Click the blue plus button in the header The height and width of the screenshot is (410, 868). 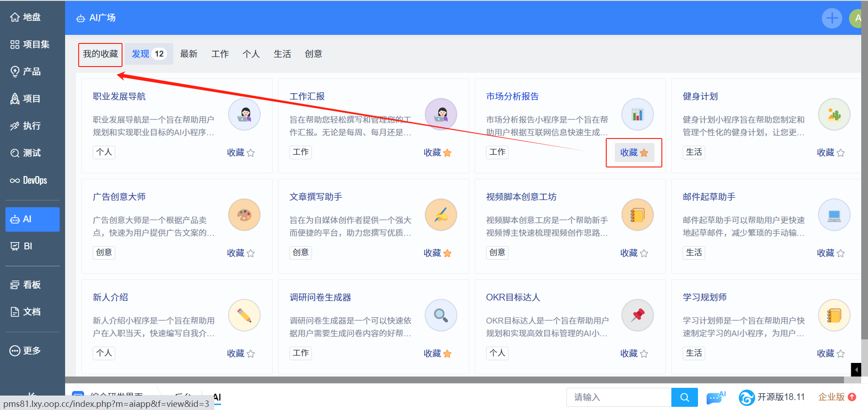click(x=831, y=19)
